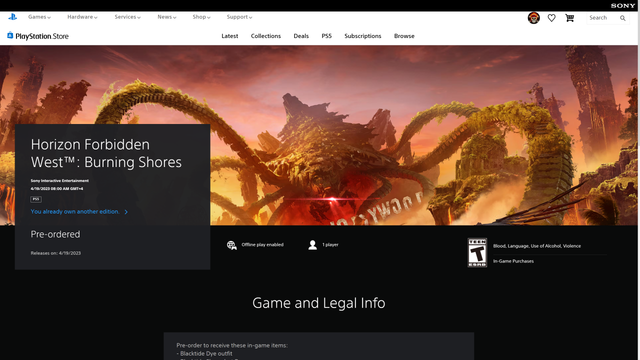Viewport: 640px width, 360px height.
Task: Open the Browse store tab
Action: (x=404, y=36)
